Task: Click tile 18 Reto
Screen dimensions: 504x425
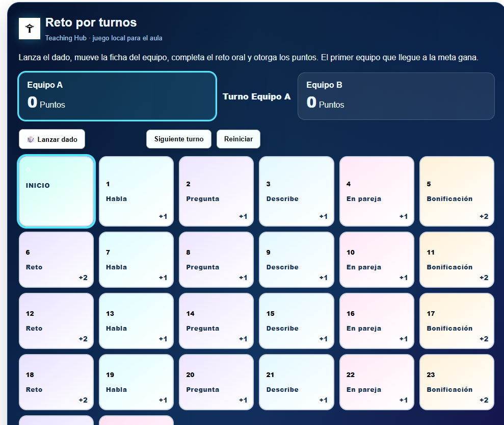Action: click(x=56, y=382)
